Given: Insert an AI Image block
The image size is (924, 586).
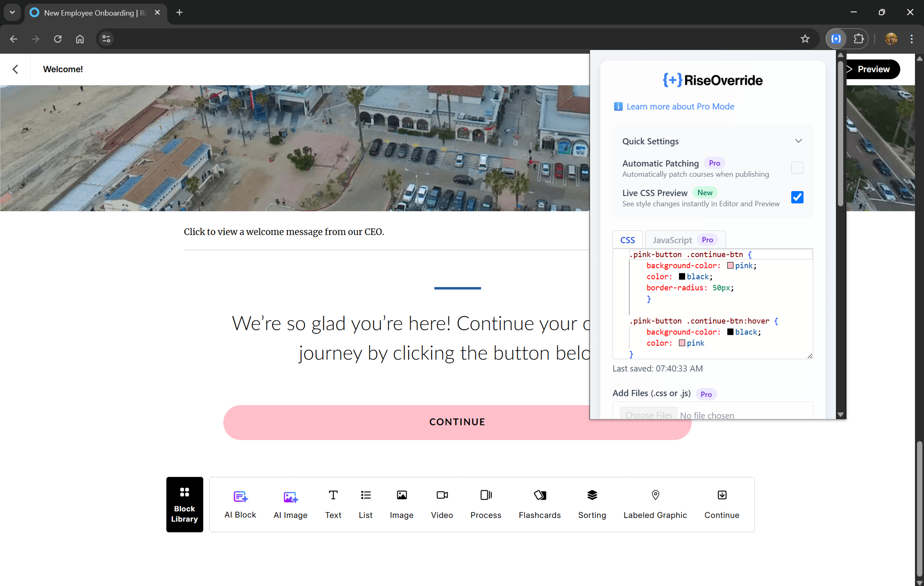Looking at the screenshot, I should [x=291, y=504].
